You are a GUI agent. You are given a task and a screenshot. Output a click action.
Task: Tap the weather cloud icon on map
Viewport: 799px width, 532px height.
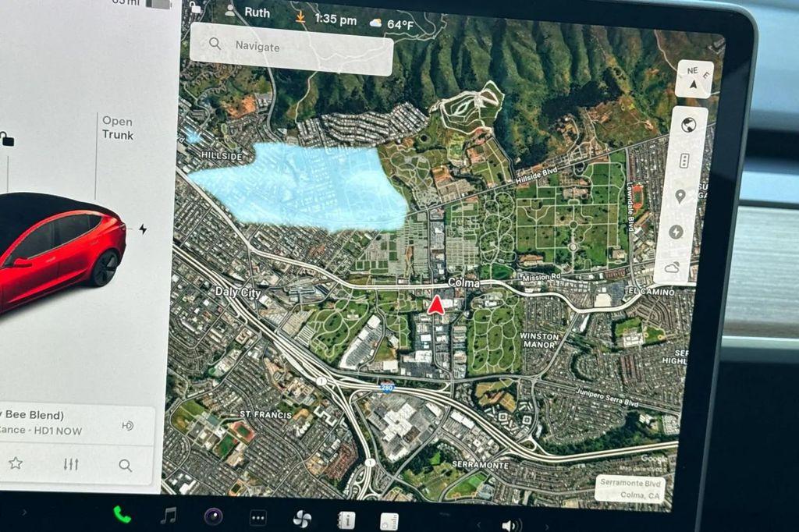point(671,268)
